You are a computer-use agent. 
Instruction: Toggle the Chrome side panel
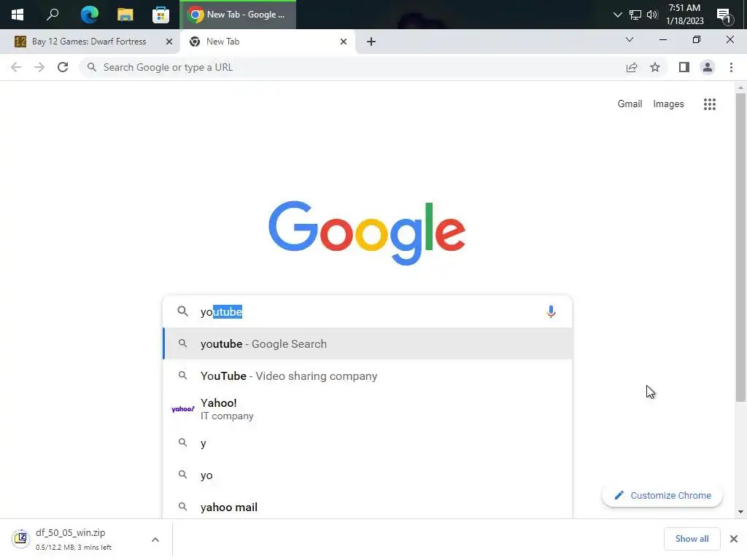(684, 67)
